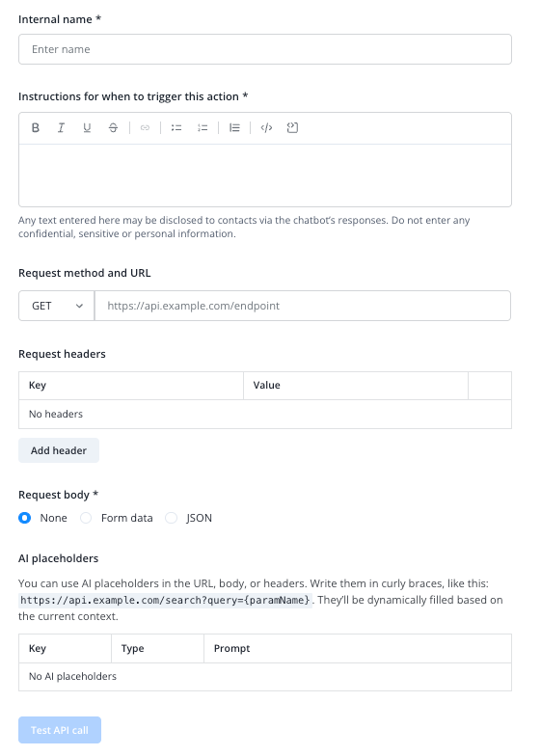Screen dimensions: 541x756
Task: Insert a link from the toolbar
Action: [145, 127]
